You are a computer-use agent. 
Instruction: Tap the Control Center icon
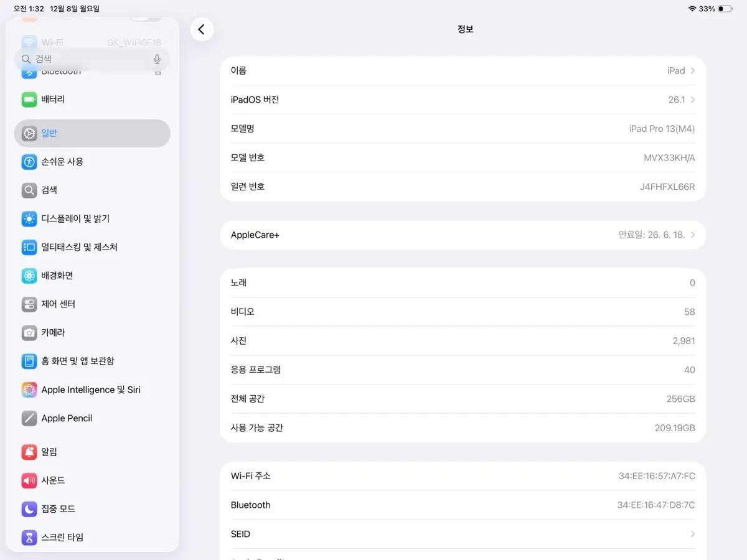coord(29,304)
